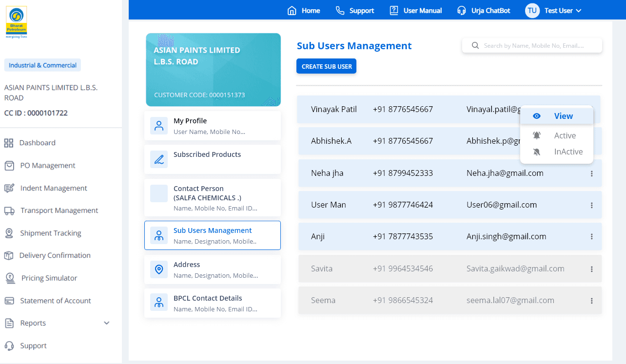Click the Delivery Confirmation box icon
The height and width of the screenshot is (364, 626).
coord(9,256)
